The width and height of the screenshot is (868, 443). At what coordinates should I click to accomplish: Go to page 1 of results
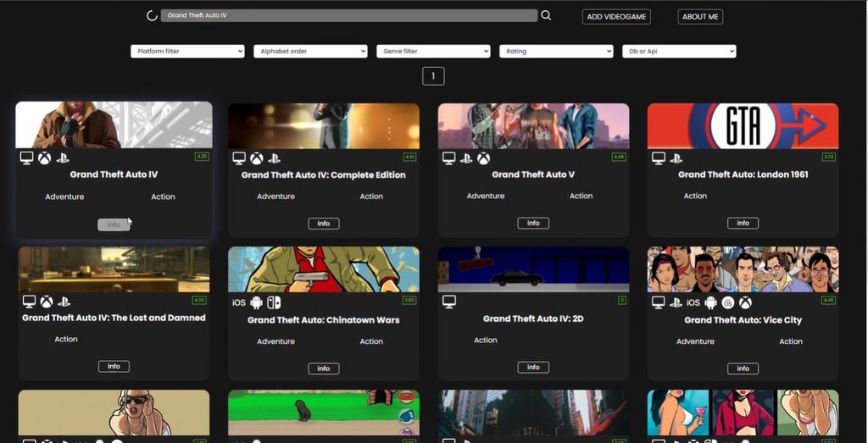(433, 75)
